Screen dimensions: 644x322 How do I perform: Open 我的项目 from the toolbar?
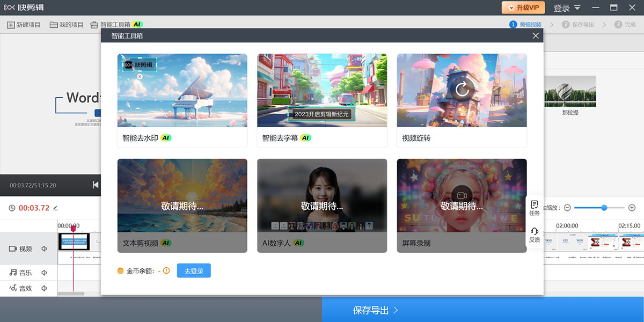click(x=67, y=25)
